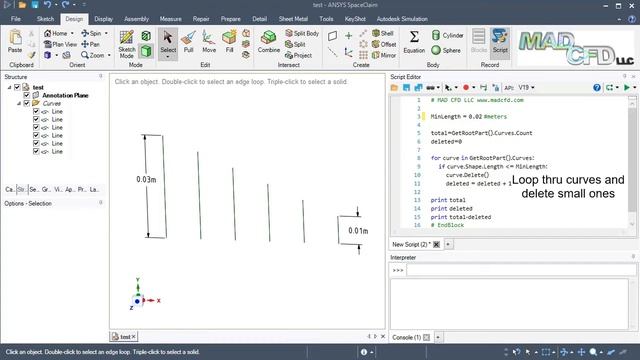Switch to the Sketch ribbon tab
Screen dimensions: 640x360
(45, 19)
